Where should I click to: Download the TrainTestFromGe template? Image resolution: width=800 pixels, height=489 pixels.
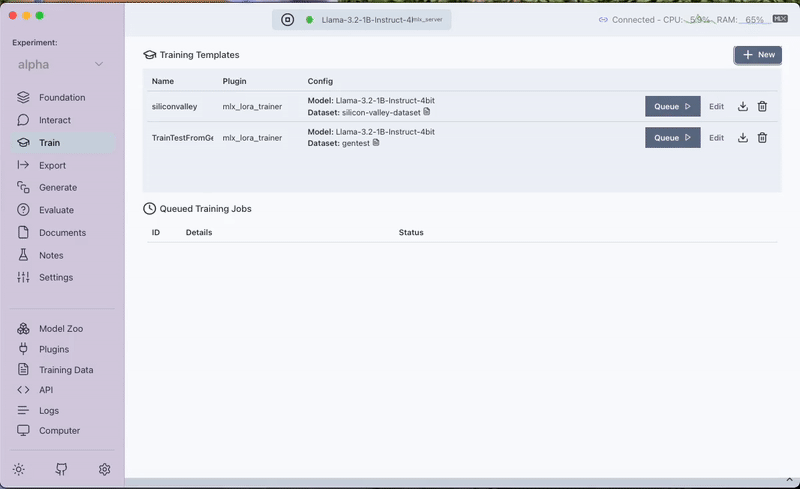click(x=743, y=138)
